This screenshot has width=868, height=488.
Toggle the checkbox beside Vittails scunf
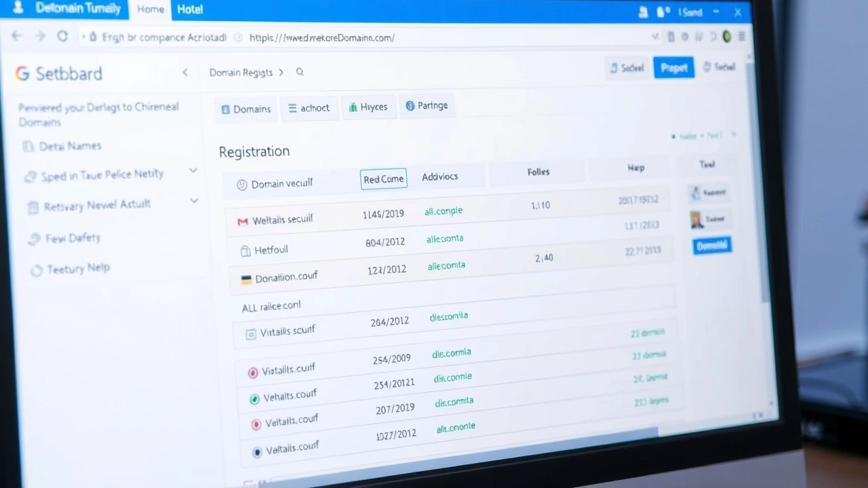pos(250,333)
